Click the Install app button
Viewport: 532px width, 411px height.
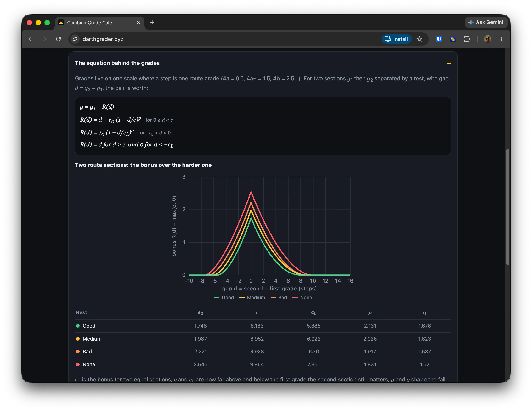pos(396,39)
